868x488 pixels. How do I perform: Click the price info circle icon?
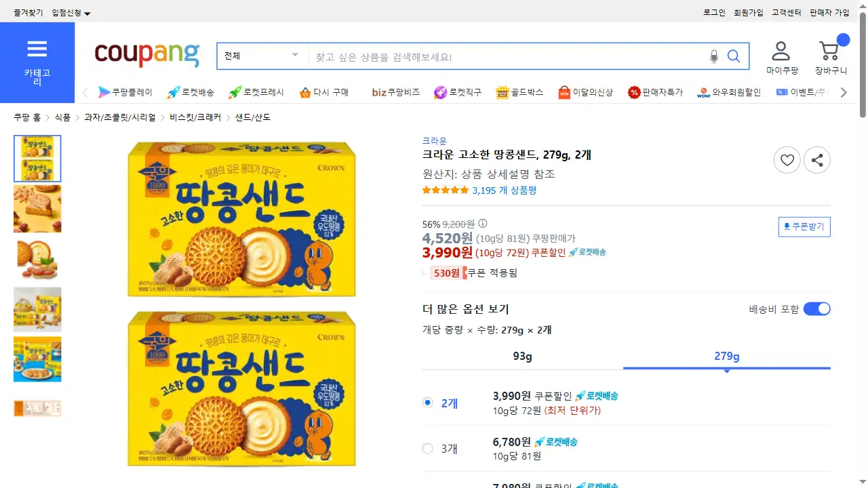(483, 224)
